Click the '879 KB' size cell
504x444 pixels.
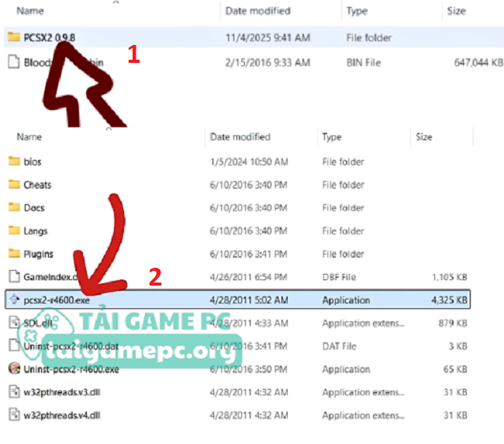453,323
